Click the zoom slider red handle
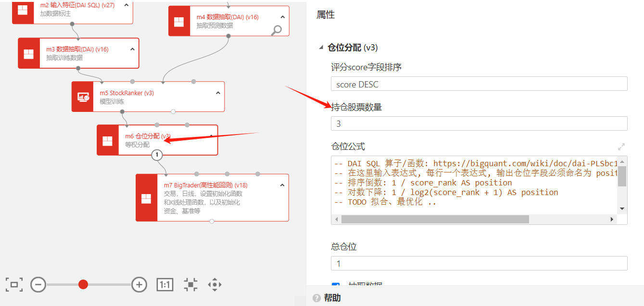The width and height of the screenshot is (644, 306). 83,285
